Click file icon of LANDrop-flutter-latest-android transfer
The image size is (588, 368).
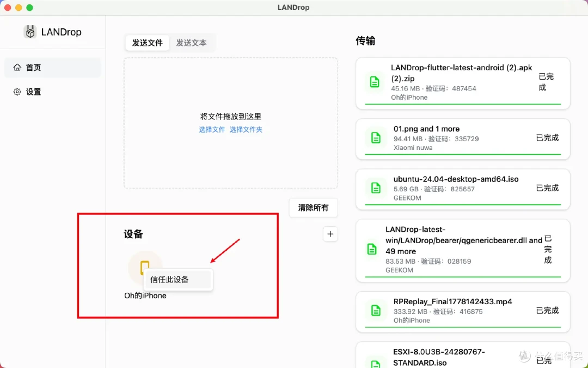(374, 82)
